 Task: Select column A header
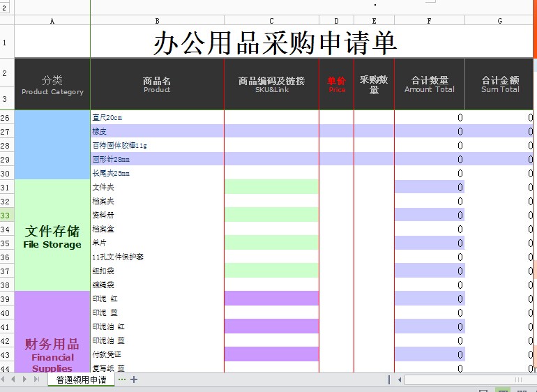(x=52, y=21)
